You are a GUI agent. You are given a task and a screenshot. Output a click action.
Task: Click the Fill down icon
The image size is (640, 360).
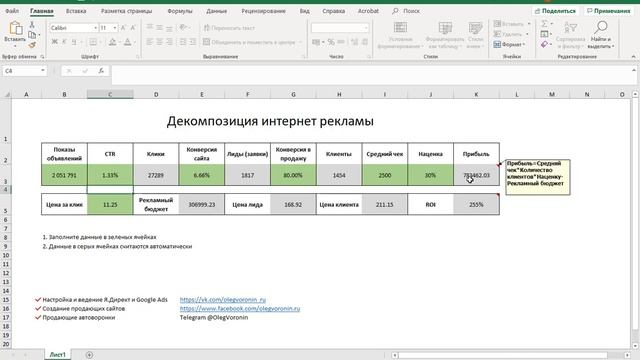544,34
